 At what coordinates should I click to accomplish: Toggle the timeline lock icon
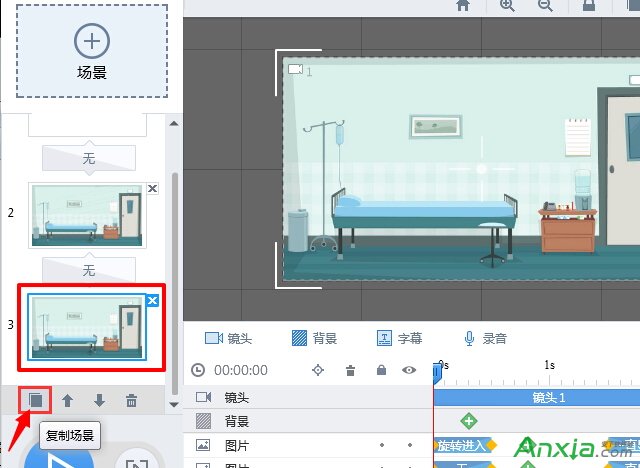[381, 370]
